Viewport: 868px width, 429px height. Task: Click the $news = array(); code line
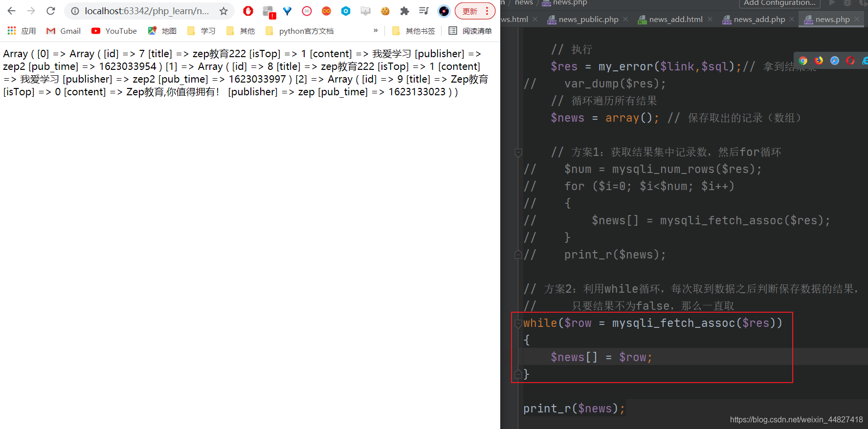pyautogui.click(x=604, y=118)
